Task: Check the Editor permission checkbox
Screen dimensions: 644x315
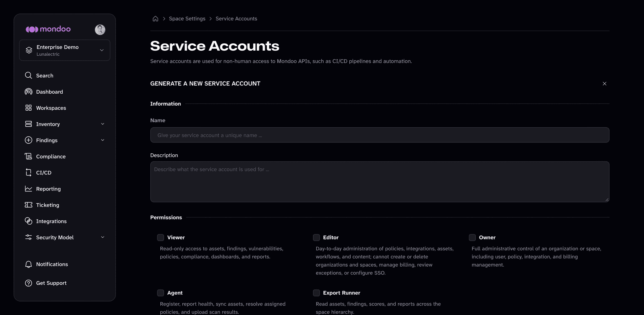Action: coord(316,237)
